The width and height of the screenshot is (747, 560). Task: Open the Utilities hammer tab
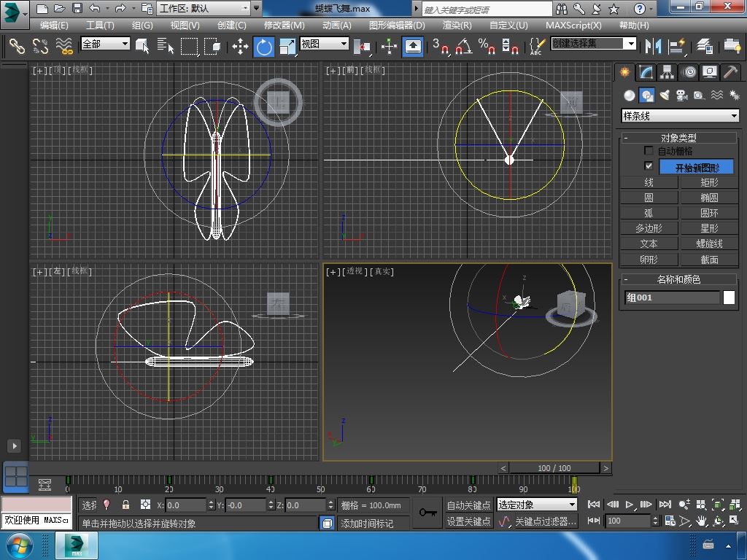click(730, 72)
